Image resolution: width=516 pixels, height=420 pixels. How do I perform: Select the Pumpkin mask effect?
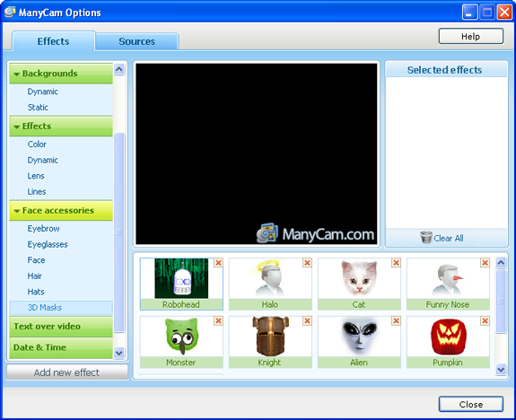pyautogui.click(x=448, y=342)
